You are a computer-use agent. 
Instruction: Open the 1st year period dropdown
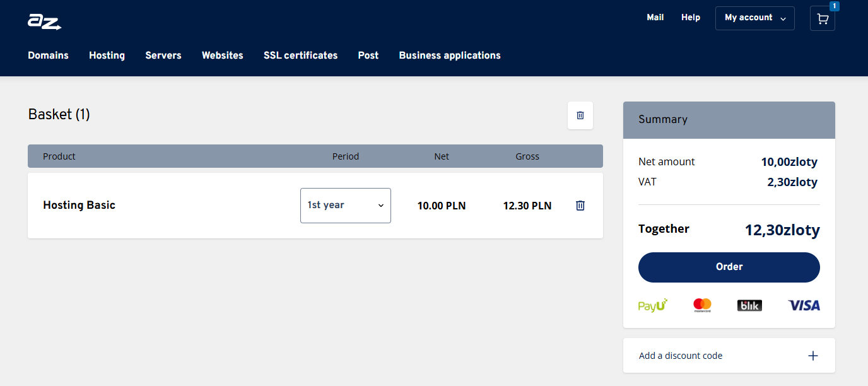click(346, 206)
